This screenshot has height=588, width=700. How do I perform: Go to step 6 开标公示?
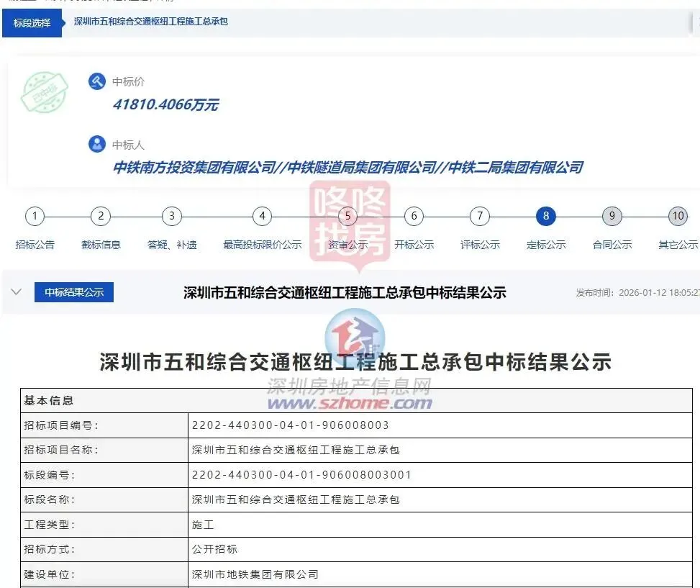[414, 216]
